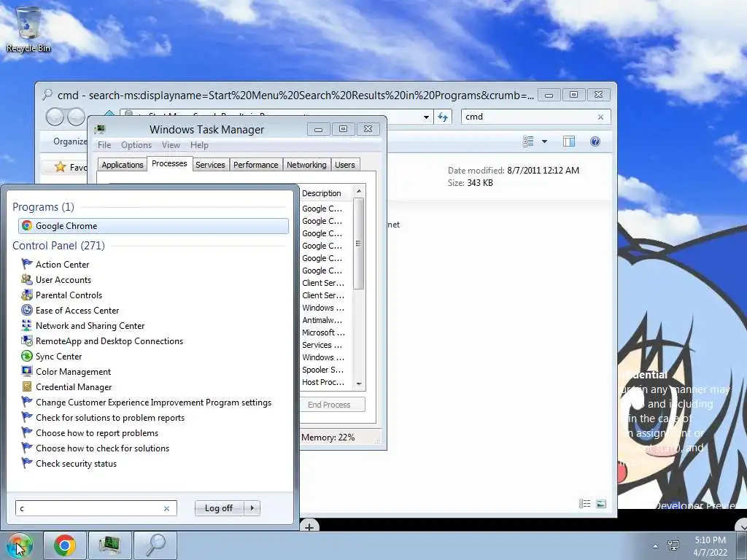Open the Organize menu in Explorer
The width and height of the screenshot is (747, 560).
(70, 141)
